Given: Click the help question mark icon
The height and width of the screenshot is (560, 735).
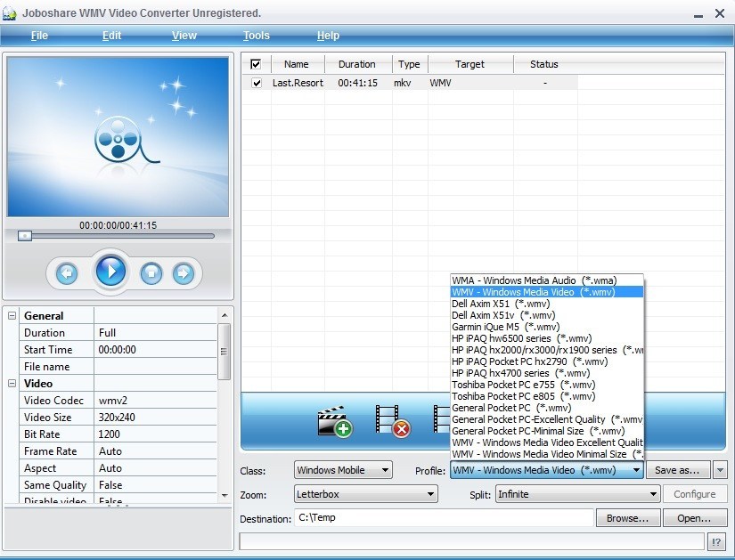Looking at the screenshot, I should pyautogui.click(x=716, y=540).
